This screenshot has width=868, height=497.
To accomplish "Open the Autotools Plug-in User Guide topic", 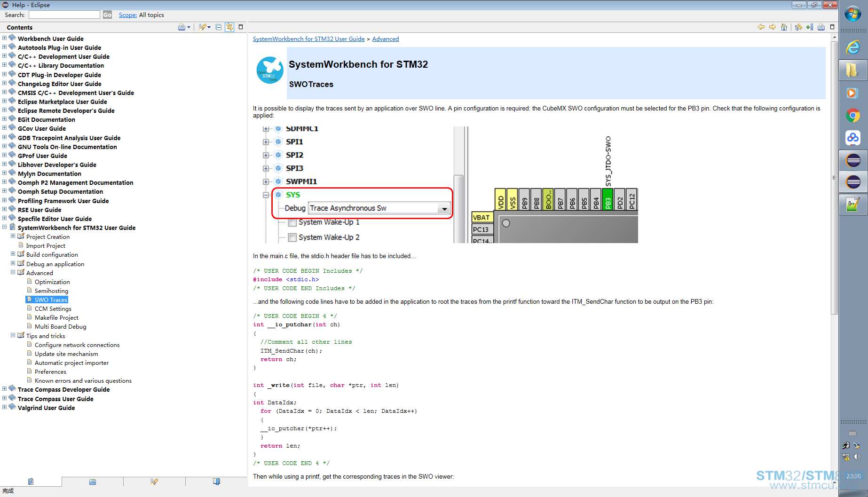I will click(x=59, y=47).
